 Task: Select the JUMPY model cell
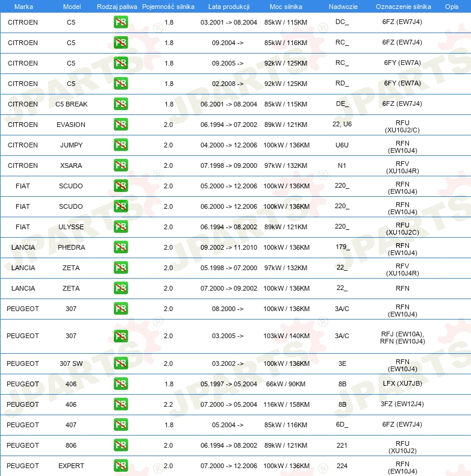71,145
